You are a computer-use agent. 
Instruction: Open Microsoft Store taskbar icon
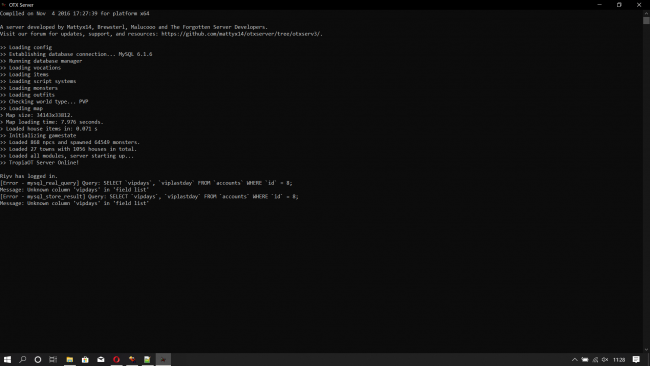pos(85,359)
